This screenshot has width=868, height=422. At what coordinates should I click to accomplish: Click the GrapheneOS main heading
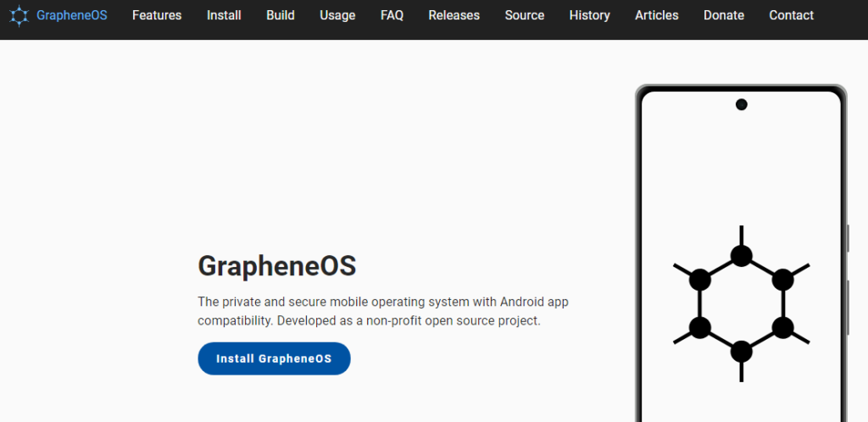[x=277, y=266]
